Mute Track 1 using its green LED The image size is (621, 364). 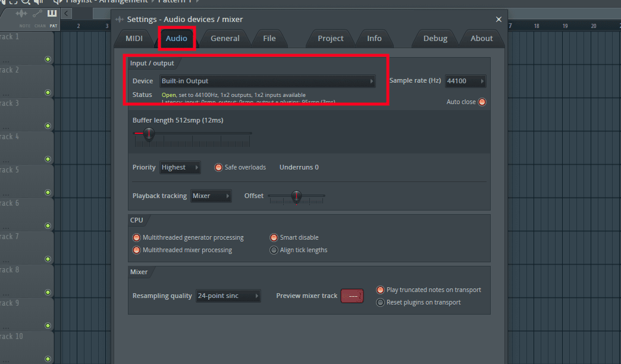click(48, 59)
